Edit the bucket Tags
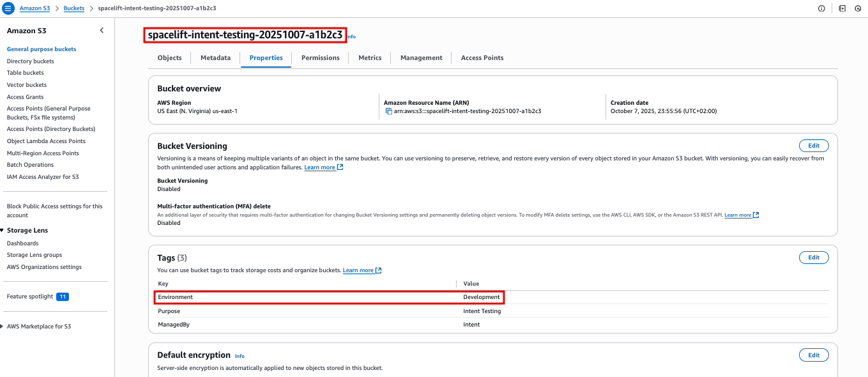The image size is (868, 377). [813, 257]
